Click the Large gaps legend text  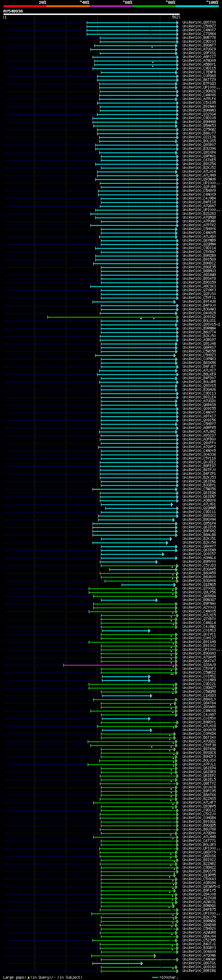coord(43,977)
